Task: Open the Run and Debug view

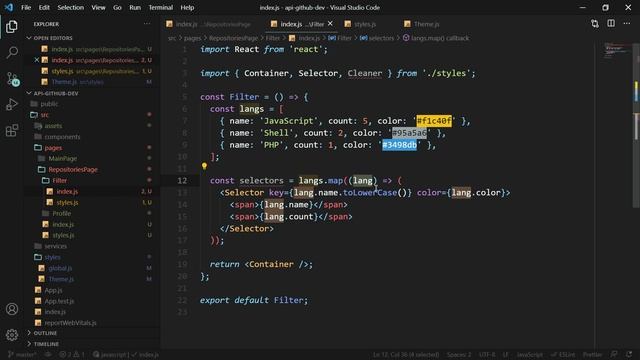Action: pos(12,104)
